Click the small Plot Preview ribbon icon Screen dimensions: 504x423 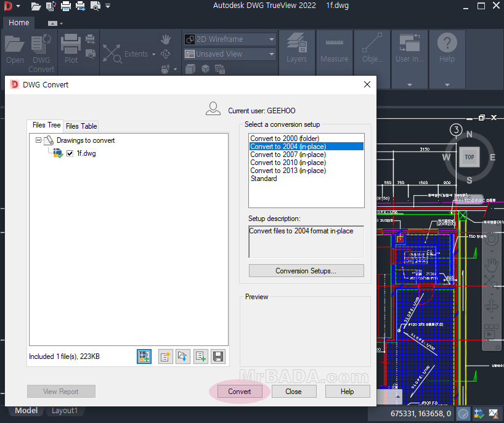pyautogui.click(x=91, y=54)
